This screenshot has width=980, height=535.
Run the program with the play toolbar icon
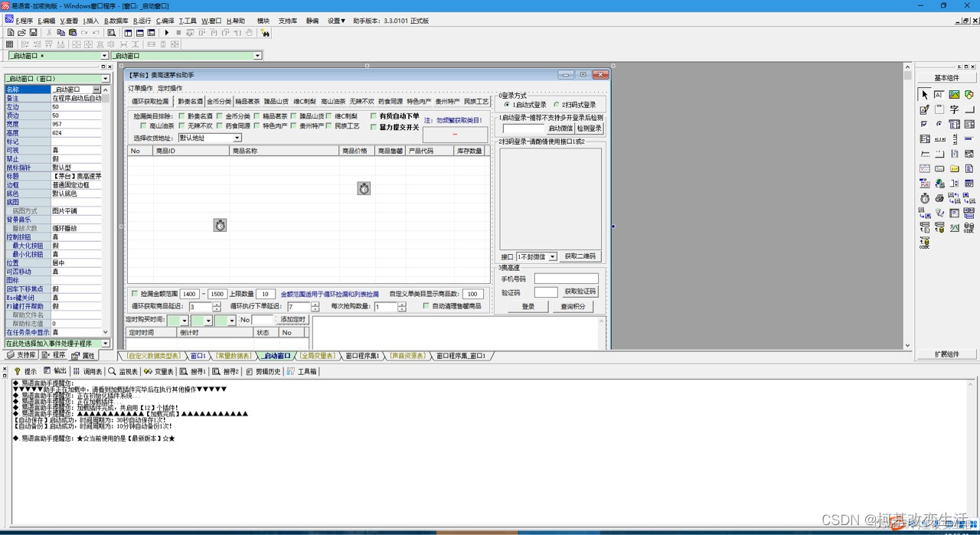click(167, 33)
